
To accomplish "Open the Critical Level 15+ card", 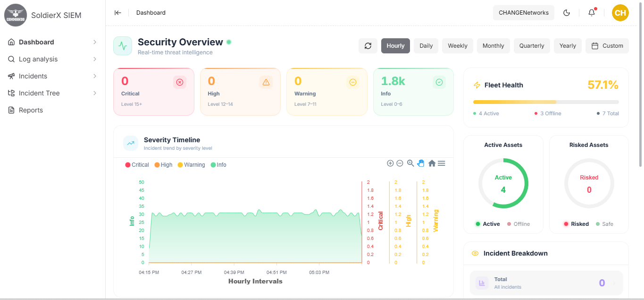I will [154, 92].
